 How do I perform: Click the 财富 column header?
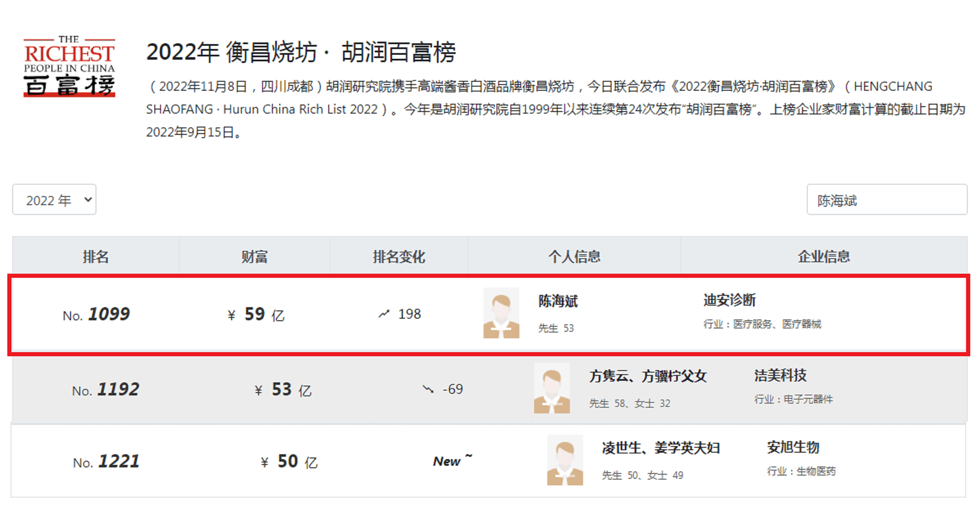(254, 257)
